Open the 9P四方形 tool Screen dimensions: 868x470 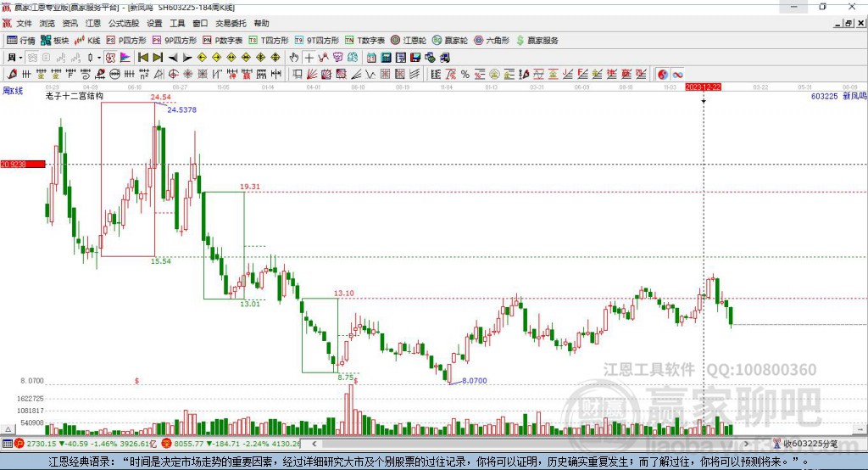pyautogui.click(x=175, y=41)
